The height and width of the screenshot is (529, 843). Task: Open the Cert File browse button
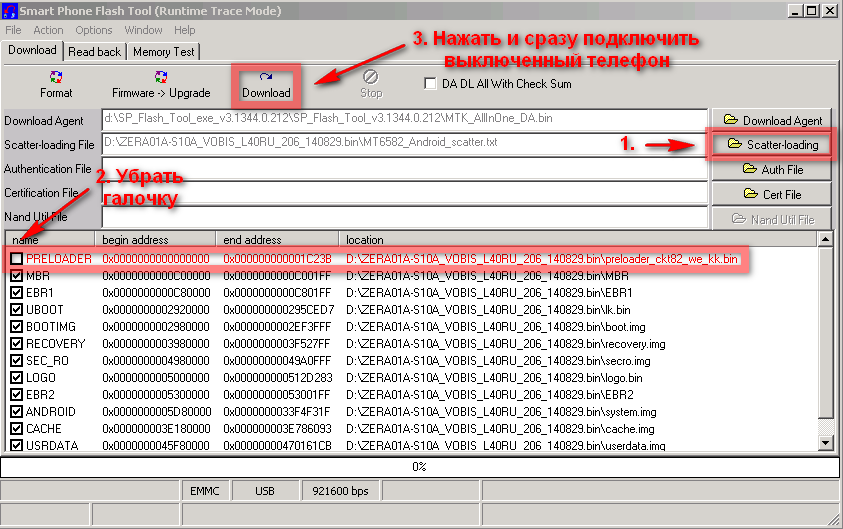[771, 194]
